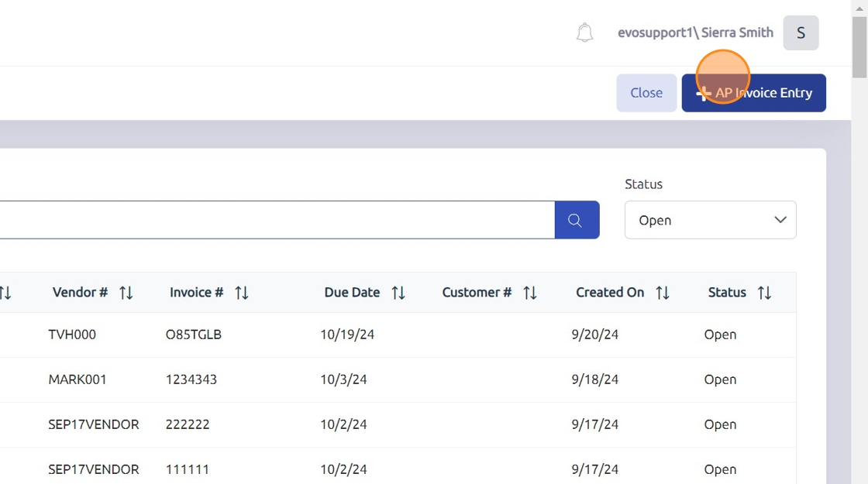Screen dimensions: 868x484
Task: Expand the Status dropdown showing Open
Action: [710, 220]
